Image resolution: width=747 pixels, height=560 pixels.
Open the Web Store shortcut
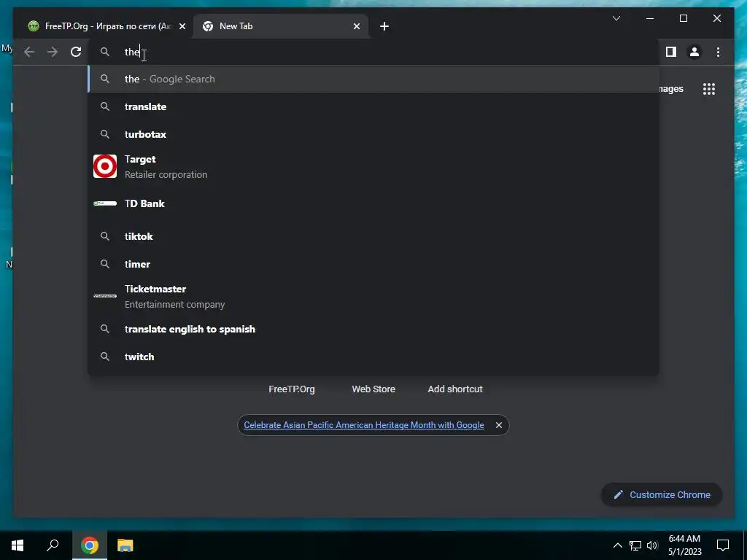pyautogui.click(x=373, y=389)
